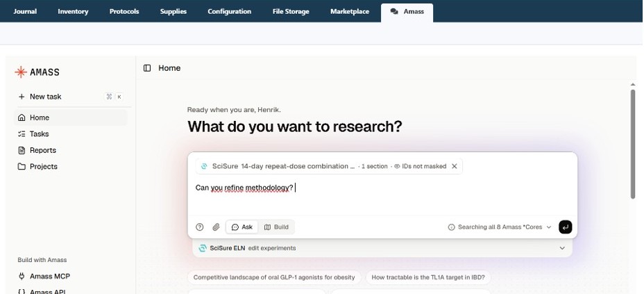Open Searching all 8 Amass Cores dropdown
This screenshot has width=644, height=294.
(500, 227)
